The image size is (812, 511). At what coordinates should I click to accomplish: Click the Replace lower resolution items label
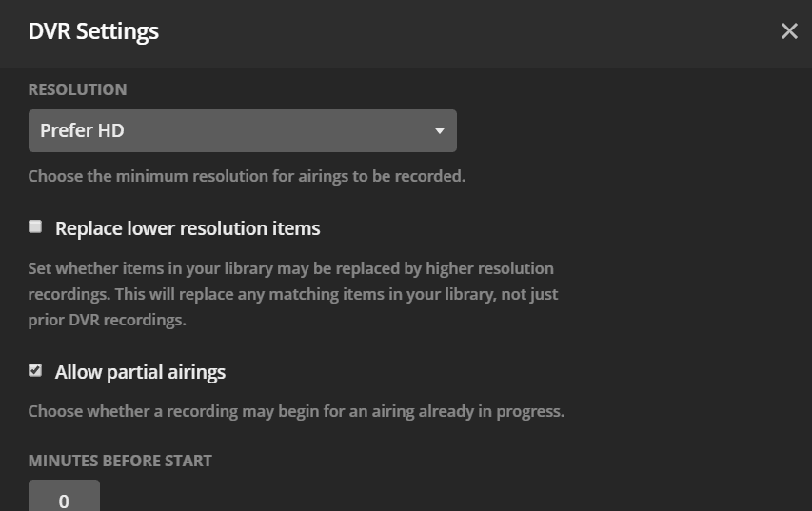pos(188,228)
